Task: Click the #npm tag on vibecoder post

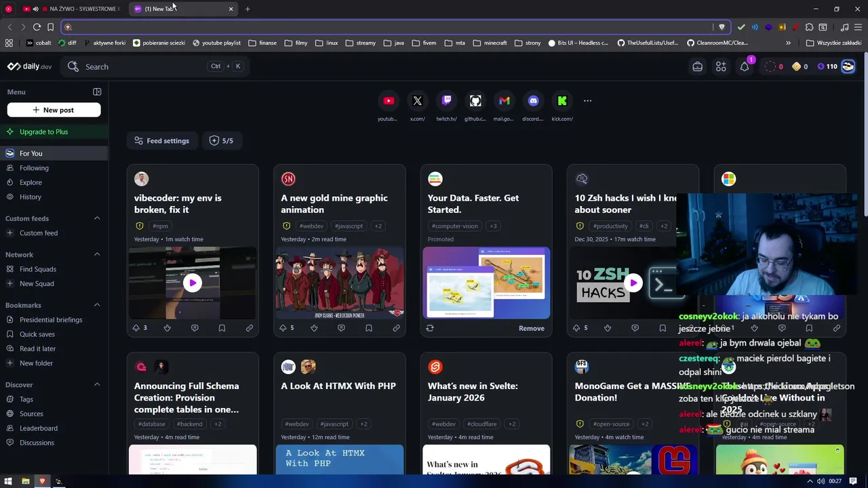Action: click(160, 226)
